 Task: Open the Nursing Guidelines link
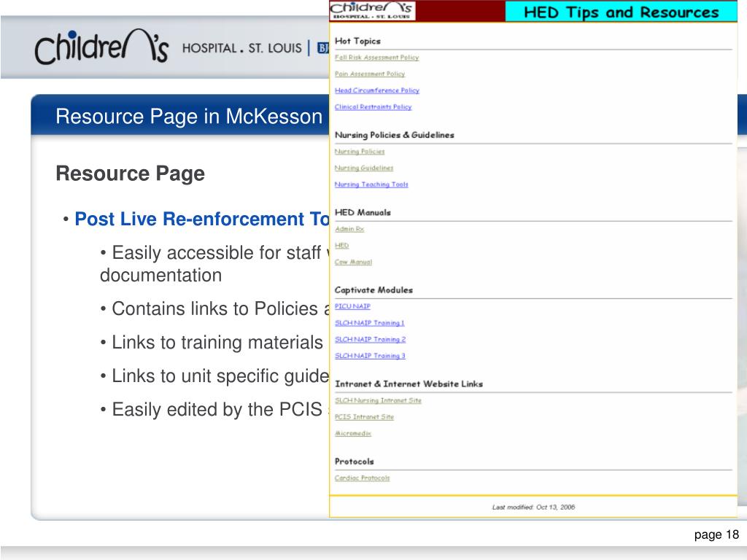[x=364, y=168]
